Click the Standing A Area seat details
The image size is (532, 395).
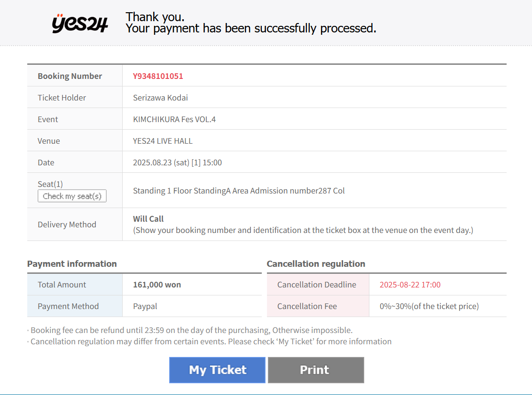tap(239, 191)
